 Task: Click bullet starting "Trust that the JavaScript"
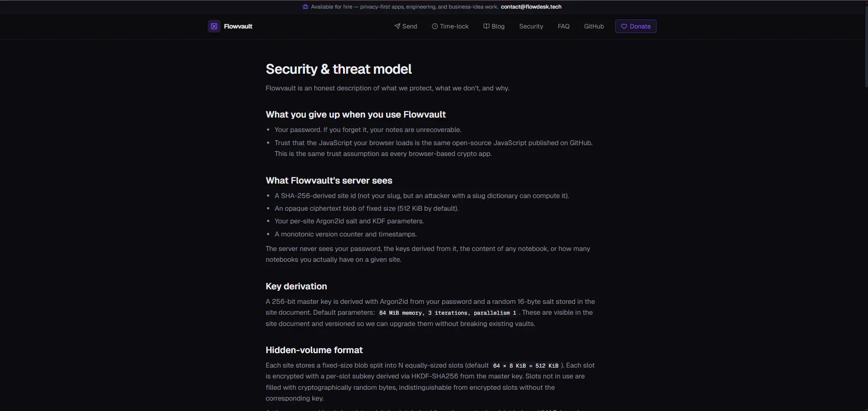click(434, 148)
